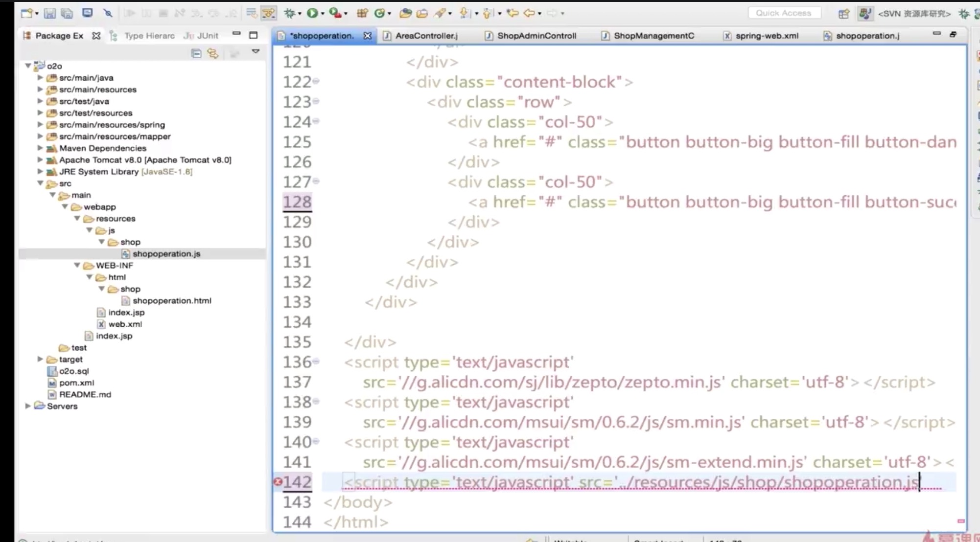The height and width of the screenshot is (542, 980).
Task: Expand the target folder
Action: coord(40,359)
